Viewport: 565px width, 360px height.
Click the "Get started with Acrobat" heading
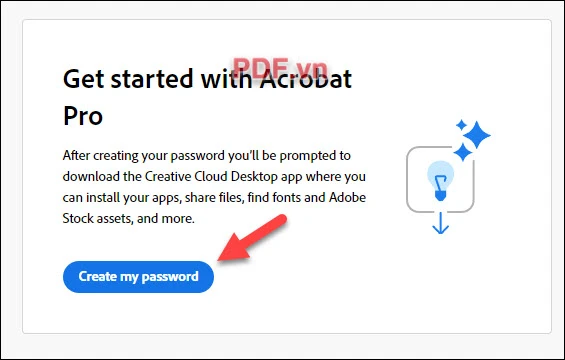(207, 79)
